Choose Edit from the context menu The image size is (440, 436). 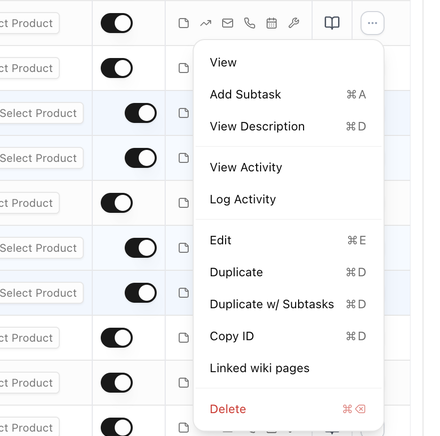289,240
